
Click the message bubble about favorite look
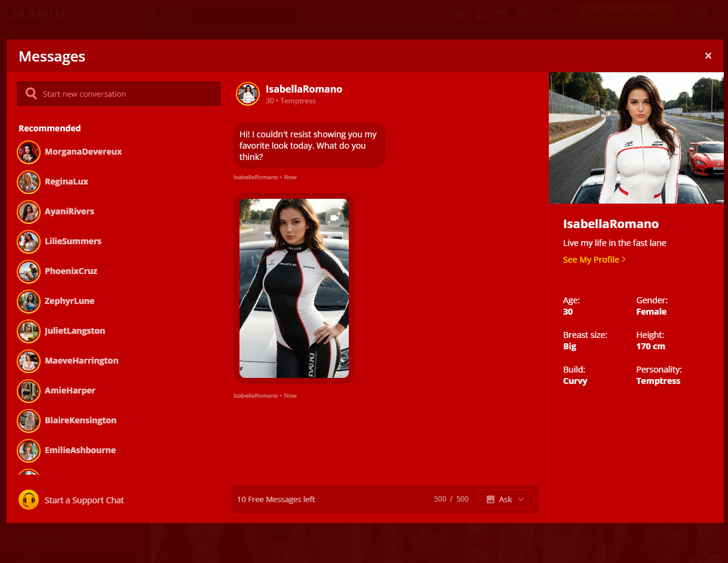click(x=309, y=146)
